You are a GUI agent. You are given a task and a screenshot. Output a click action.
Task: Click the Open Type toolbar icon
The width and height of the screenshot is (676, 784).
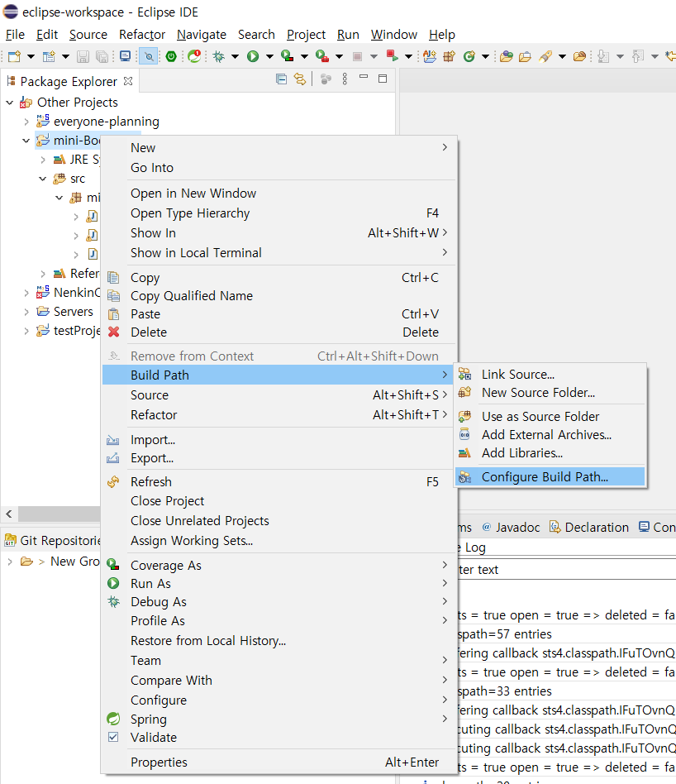(x=506, y=56)
